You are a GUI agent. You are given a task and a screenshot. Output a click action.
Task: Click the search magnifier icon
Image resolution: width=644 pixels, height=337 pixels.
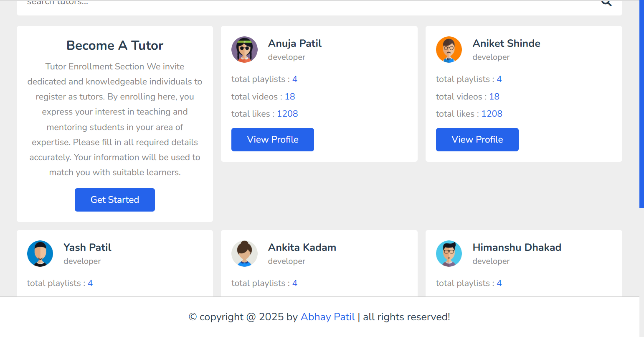[606, 3]
